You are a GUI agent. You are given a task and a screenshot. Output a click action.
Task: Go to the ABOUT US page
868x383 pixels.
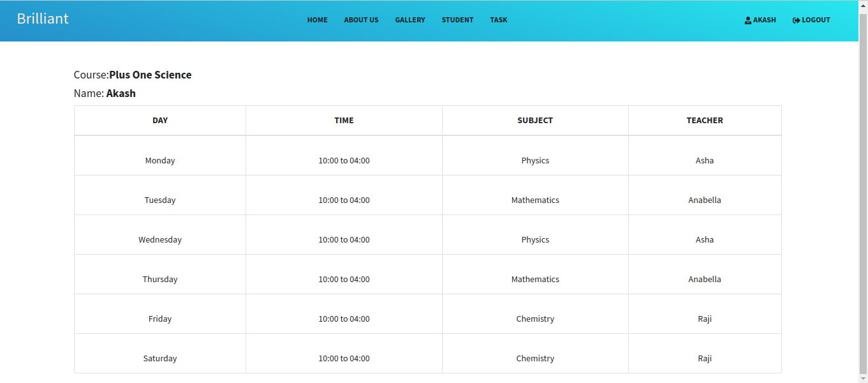(361, 20)
